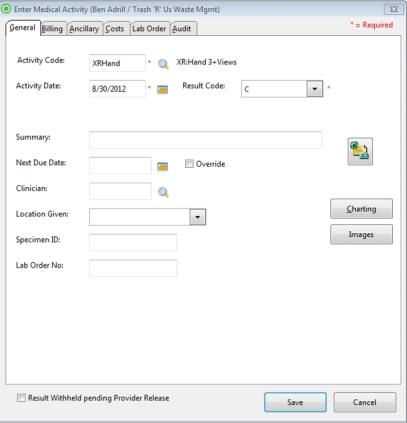Focus the Specimen ID field

(133, 242)
